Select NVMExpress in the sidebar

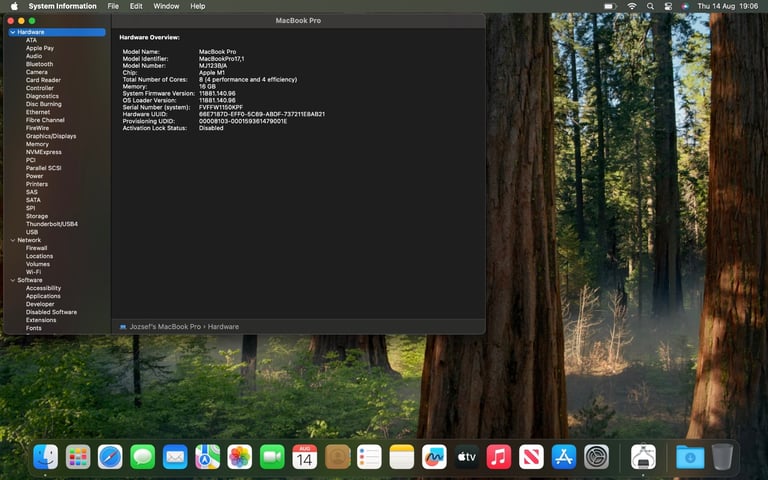[x=44, y=152]
